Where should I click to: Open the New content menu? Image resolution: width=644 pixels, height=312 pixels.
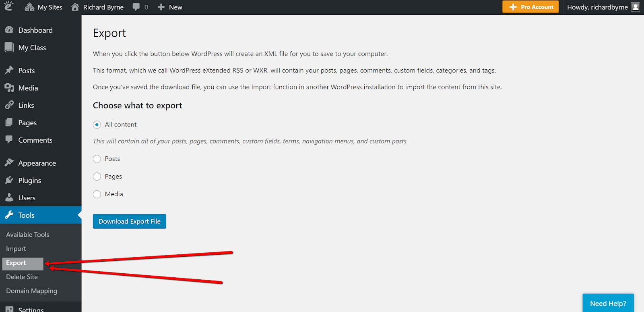(x=170, y=7)
